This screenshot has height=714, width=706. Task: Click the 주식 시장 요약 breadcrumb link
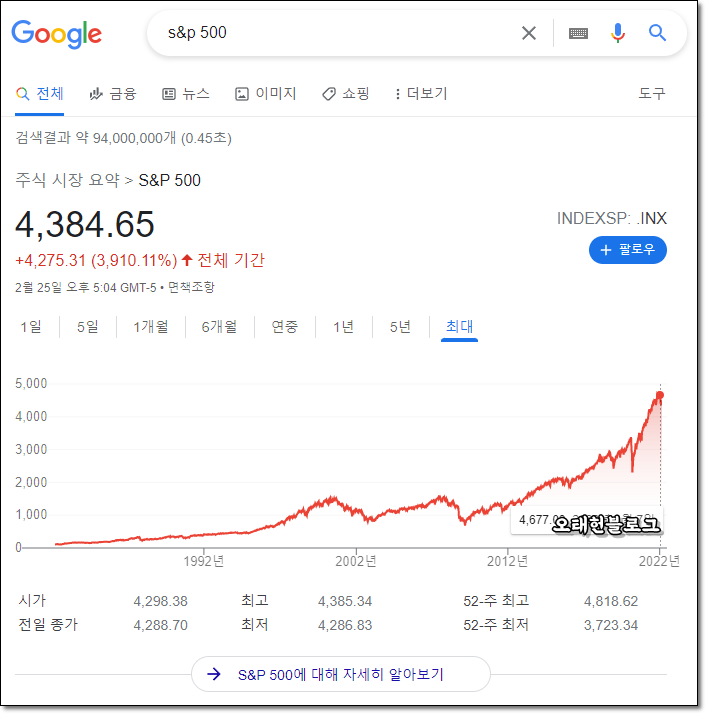(x=67, y=180)
